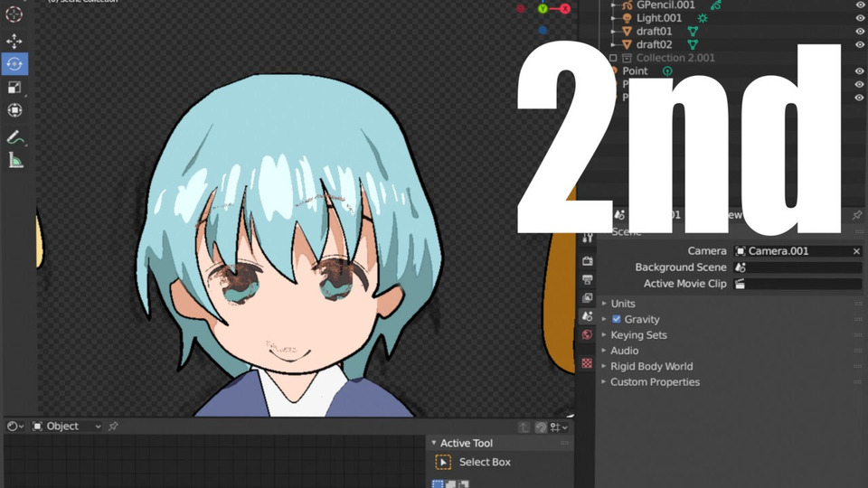
Task: Click the draft02 mesh data icon
Action: 693,45
